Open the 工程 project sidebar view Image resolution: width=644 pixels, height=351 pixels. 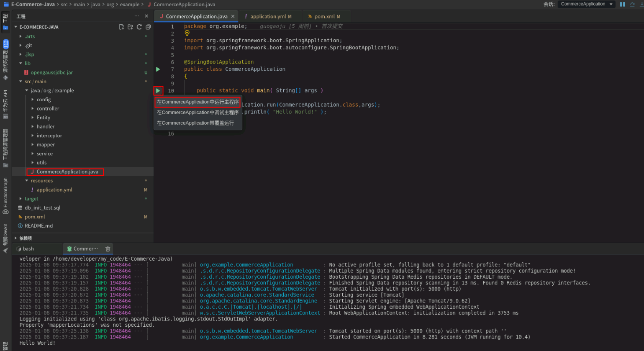click(5, 22)
